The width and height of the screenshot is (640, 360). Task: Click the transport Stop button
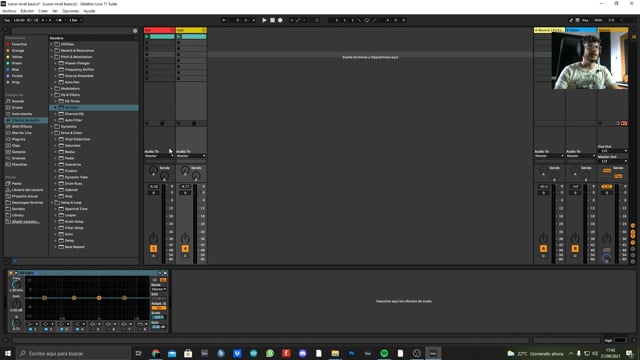272,20
